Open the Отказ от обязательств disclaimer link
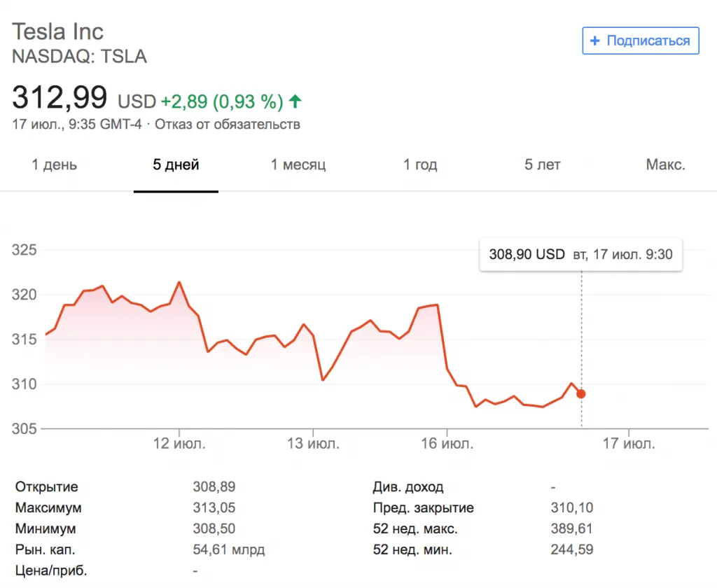This screenshot has height=588, width=717. 228,125
